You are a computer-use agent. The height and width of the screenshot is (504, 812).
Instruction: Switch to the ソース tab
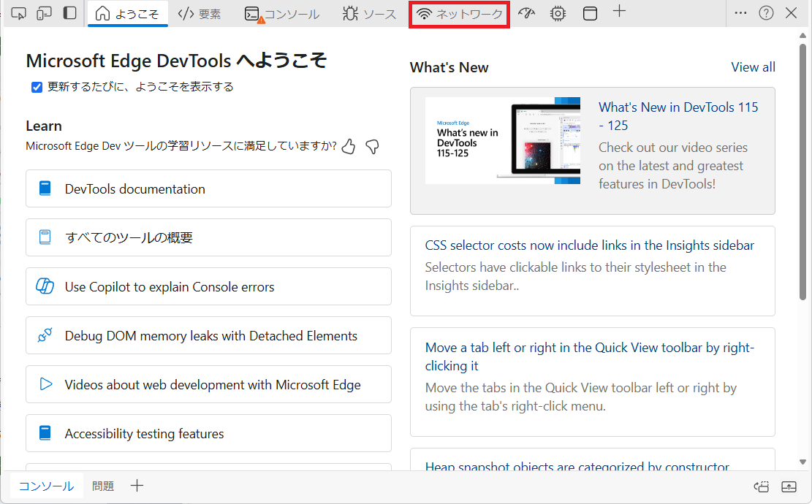click(370, 14)
